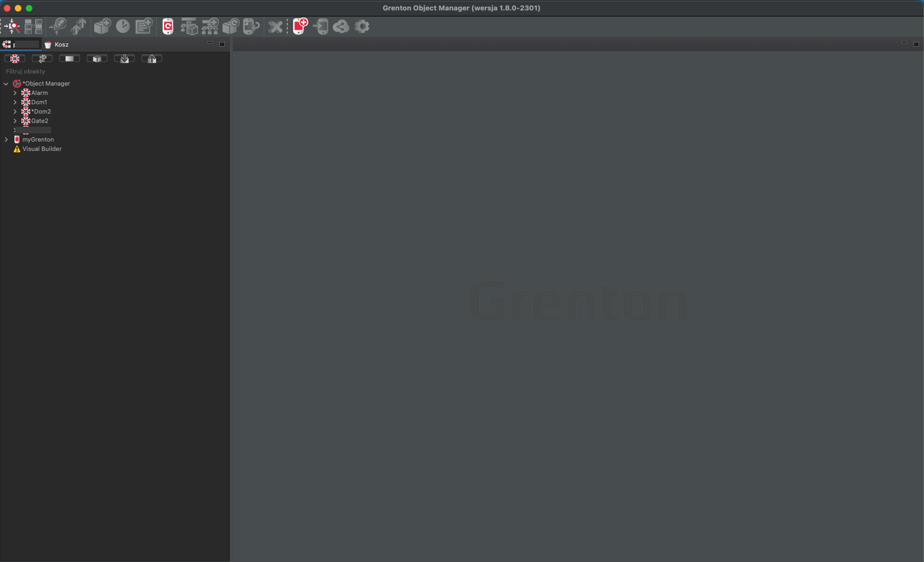Expand the *Dom2 tree node
The width and height of the screenshot is (924, 562).
coord(15,112)
